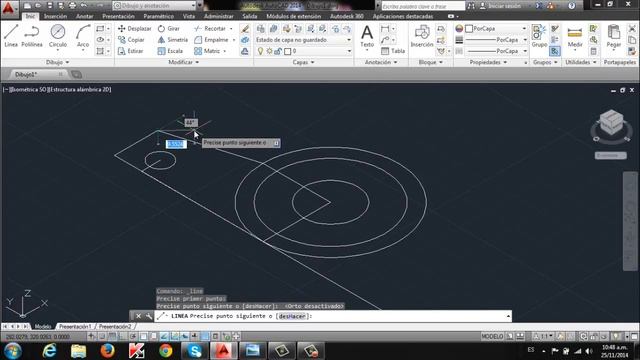
Task: Click the Matriz (array) tool
Action: 207,51
